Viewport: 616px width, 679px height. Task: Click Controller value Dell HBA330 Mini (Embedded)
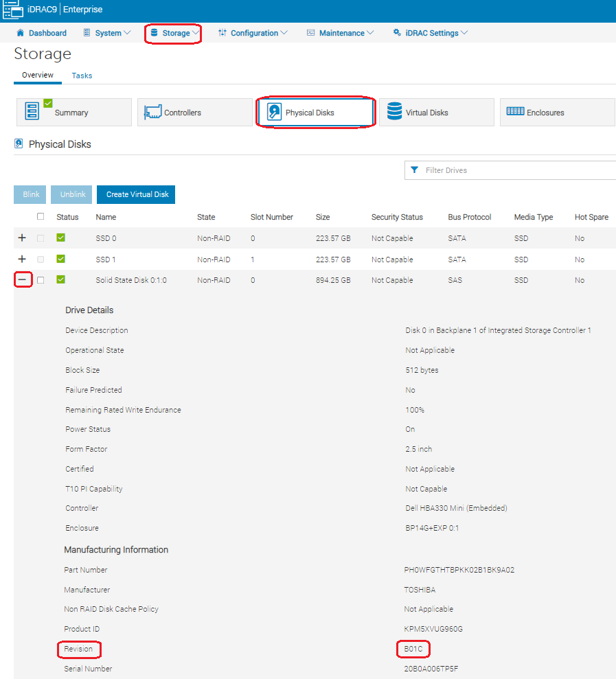[456, 508]
